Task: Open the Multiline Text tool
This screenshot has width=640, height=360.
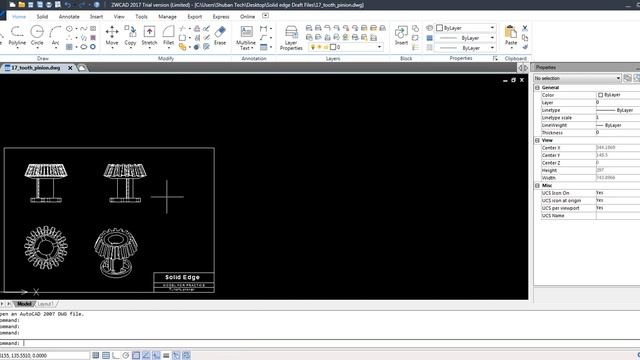Action: click(x=246, y=38)
